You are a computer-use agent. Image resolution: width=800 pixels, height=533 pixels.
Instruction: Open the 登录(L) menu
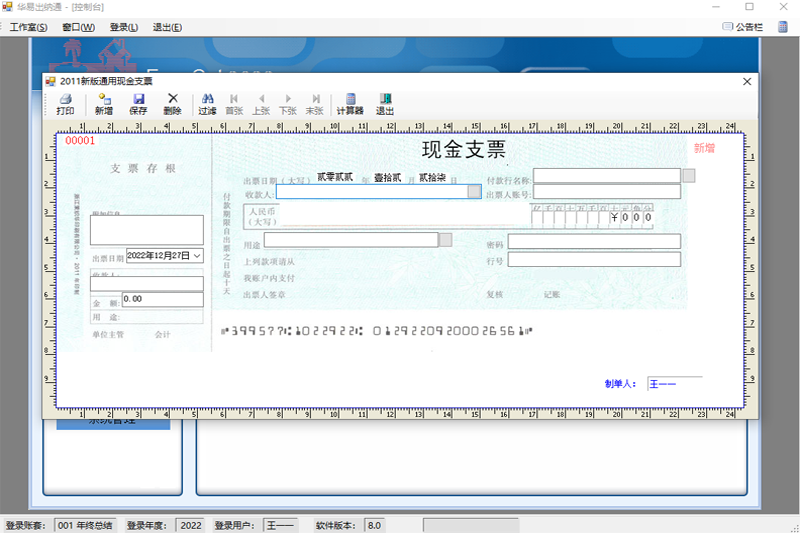(123, 27)
